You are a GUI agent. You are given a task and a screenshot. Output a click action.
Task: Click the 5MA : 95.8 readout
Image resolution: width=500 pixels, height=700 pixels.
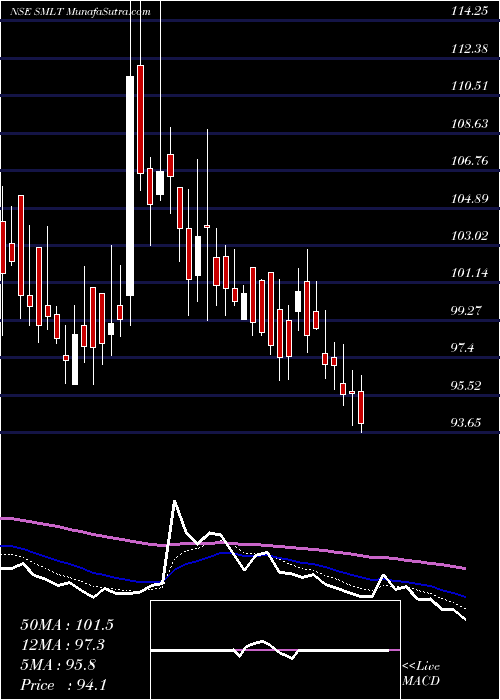58,665
